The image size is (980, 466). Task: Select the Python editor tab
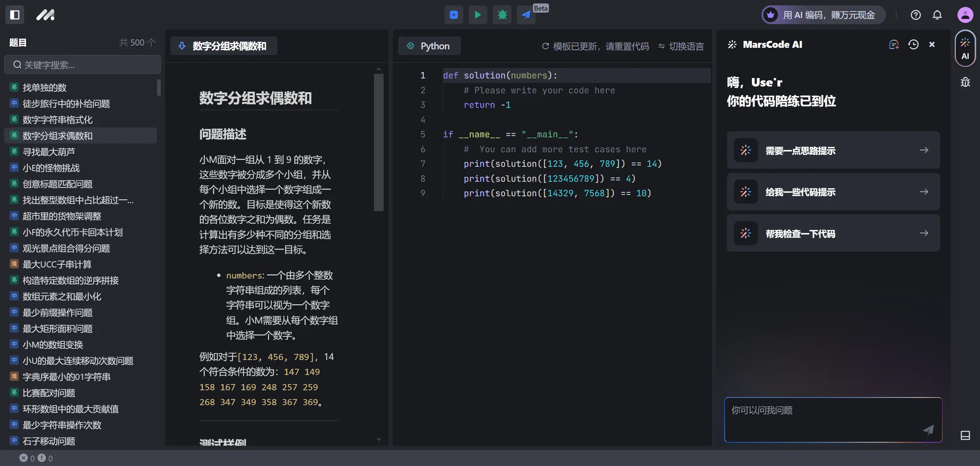coord(430,46)
